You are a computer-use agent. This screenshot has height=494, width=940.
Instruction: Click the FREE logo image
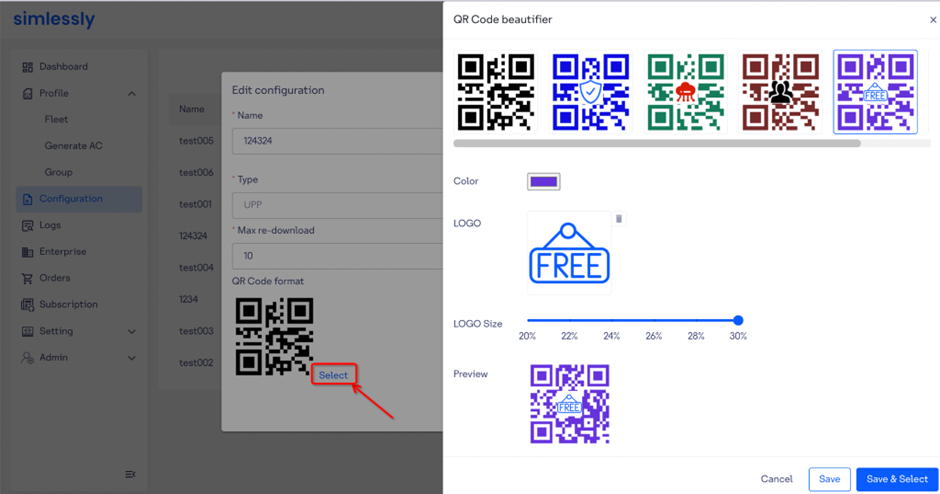[569, 253]
